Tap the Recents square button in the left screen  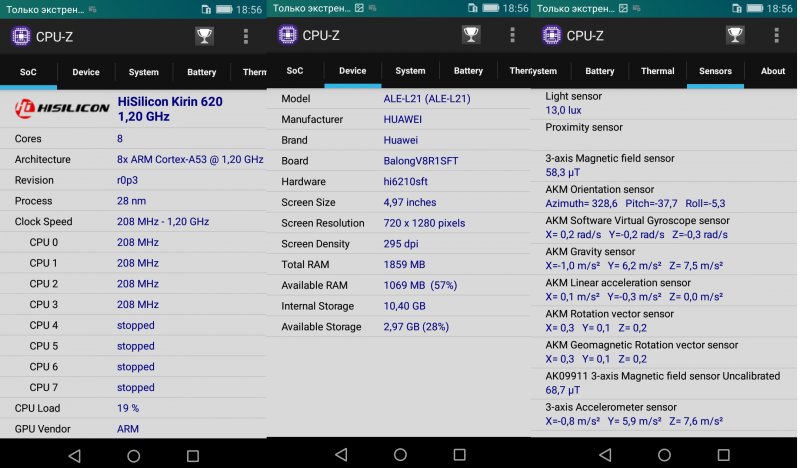(193, 455)
